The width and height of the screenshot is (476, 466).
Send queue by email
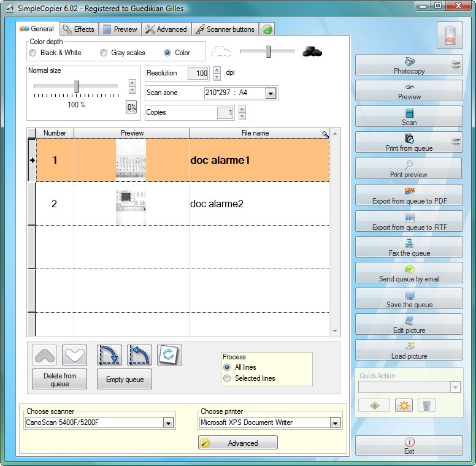tap(409, 273)
